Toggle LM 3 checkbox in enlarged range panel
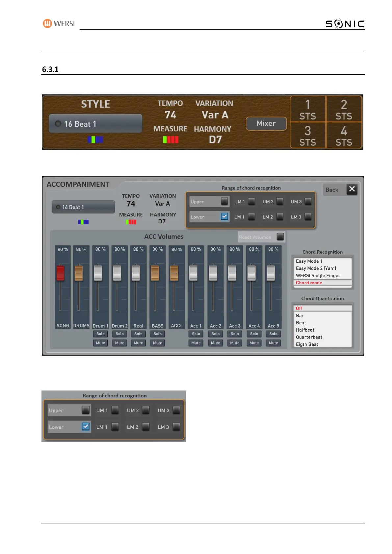The width and height of the screenshot is (392, 554). coord(176,427)
